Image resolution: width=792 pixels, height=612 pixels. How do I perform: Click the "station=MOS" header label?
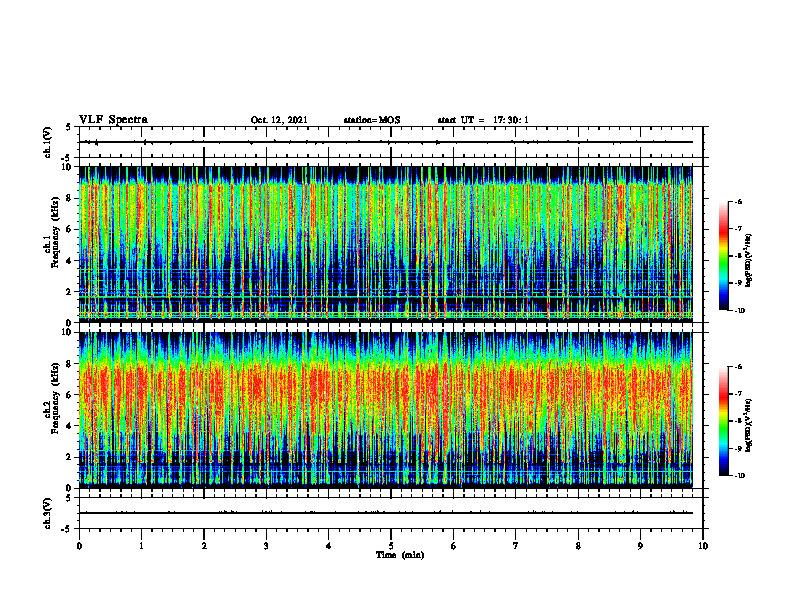click(372, 120)
